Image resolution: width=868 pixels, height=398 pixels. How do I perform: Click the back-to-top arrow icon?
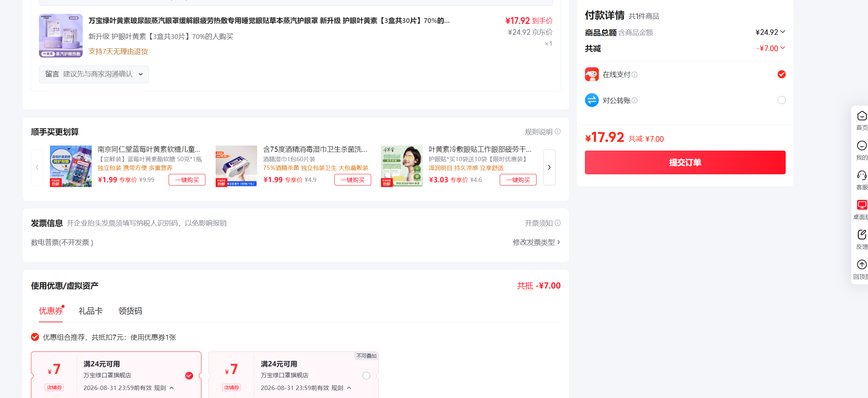[862, 264]
